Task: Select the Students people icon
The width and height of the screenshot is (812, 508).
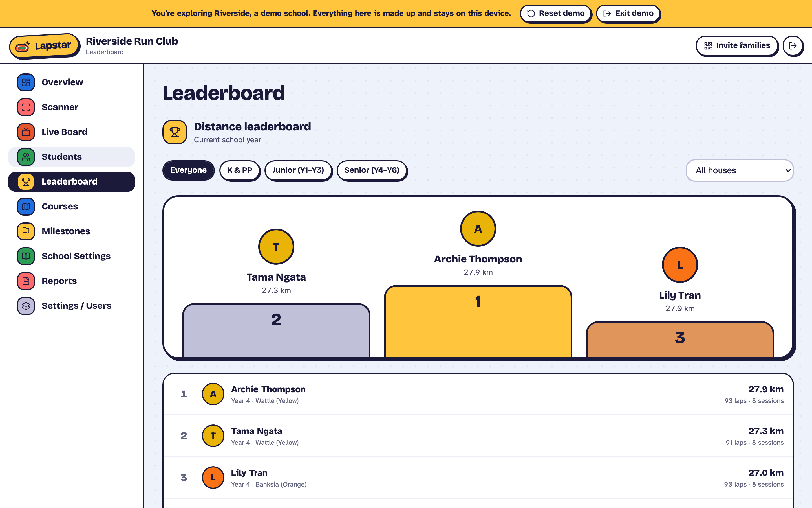Action: 26,157
